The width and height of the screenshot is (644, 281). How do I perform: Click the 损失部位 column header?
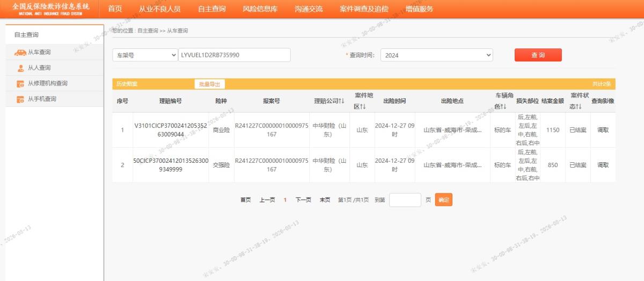[528, 101]
